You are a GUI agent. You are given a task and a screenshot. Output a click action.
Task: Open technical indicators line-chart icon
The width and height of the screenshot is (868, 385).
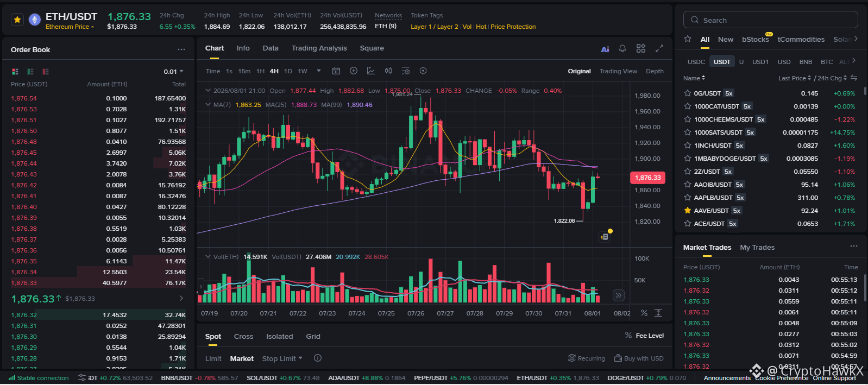(371, 71)
